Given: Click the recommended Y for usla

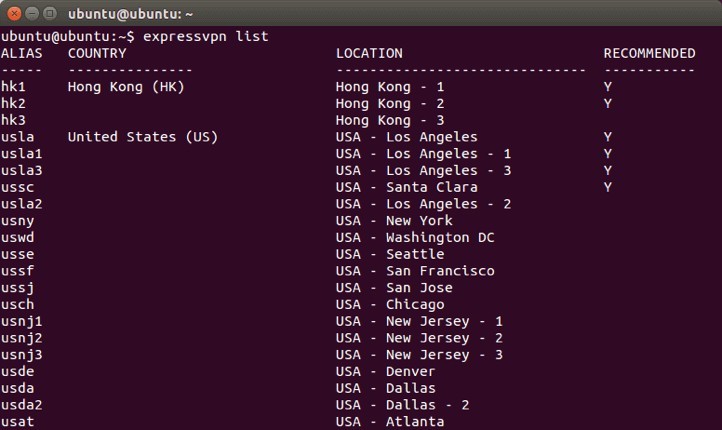Looking at the screenshot, I should (x=608, y=137).
